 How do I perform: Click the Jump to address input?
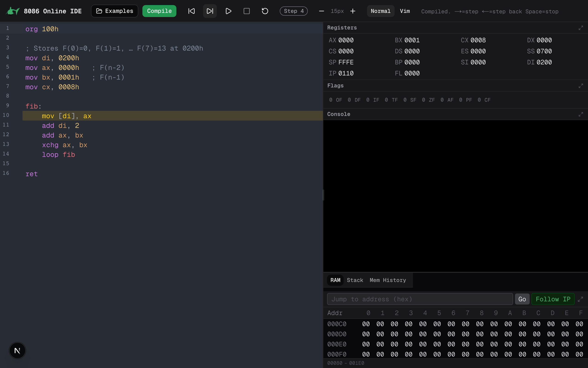click(x=420, y=299)
